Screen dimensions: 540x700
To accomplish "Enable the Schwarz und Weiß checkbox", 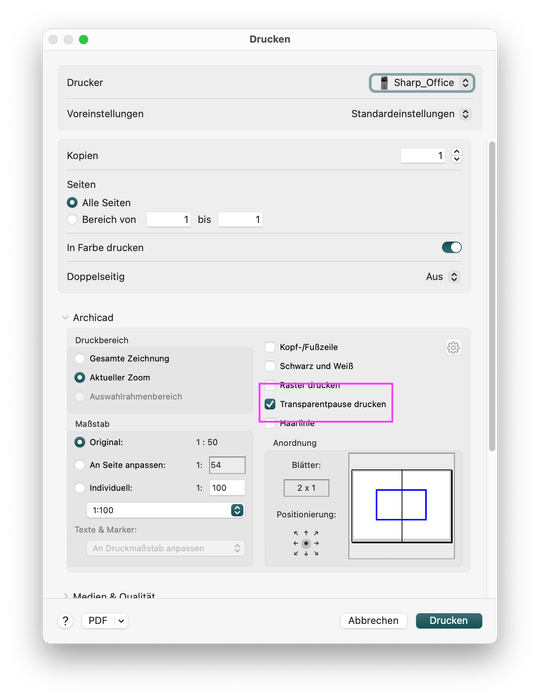I will pos(270,366).
